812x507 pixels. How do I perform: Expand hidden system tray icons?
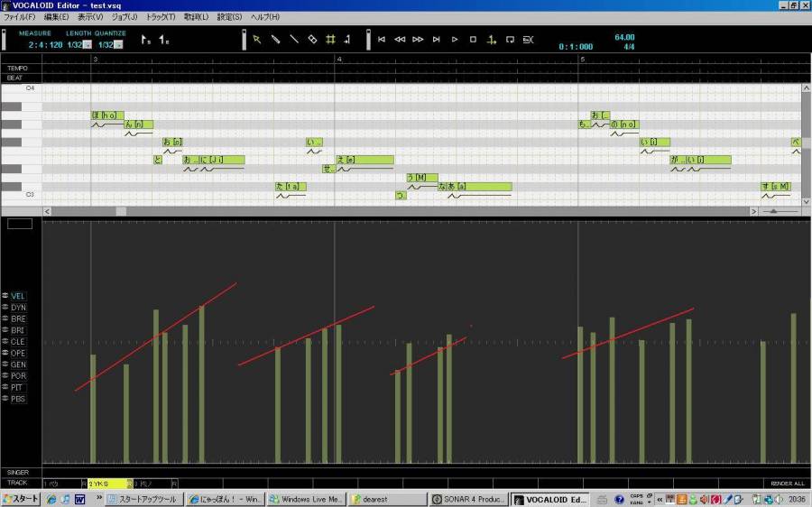[660, 500]
